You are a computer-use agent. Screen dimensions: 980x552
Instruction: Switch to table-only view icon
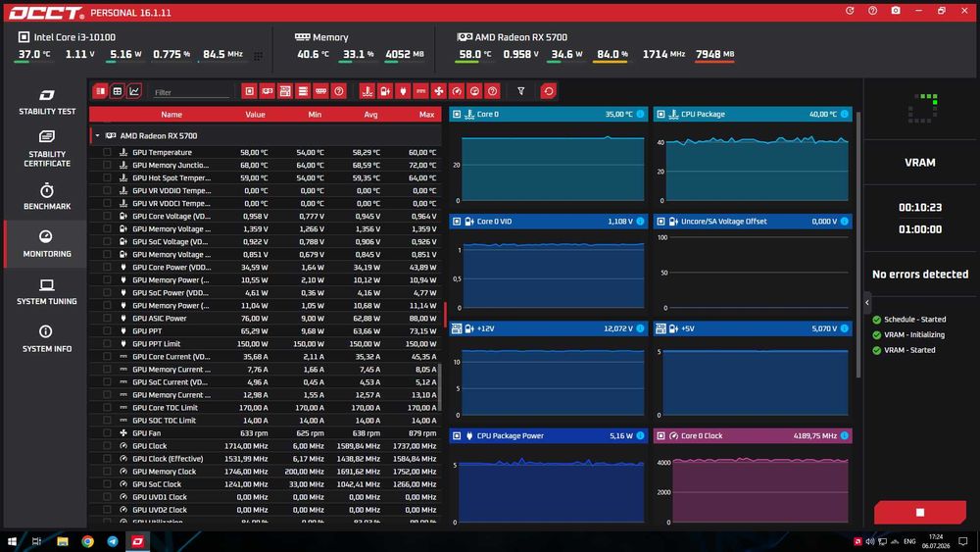(x=117, y=91)
